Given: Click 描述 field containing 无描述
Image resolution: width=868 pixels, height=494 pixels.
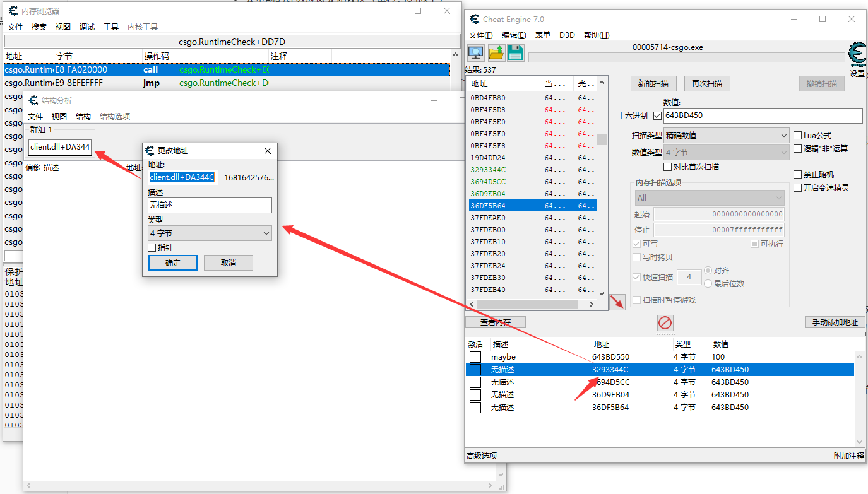Looking at the screenshot, I should (x=210, y=205).
